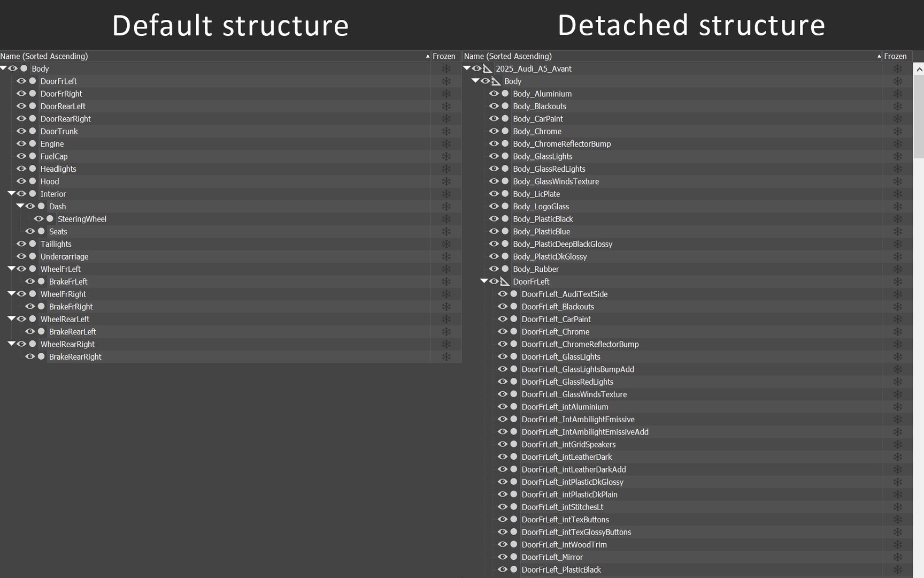924x578 pixels.
Task: Click the object dot icon for DoorFrLeft_GlassLights
Action: [x=513, y=356]
